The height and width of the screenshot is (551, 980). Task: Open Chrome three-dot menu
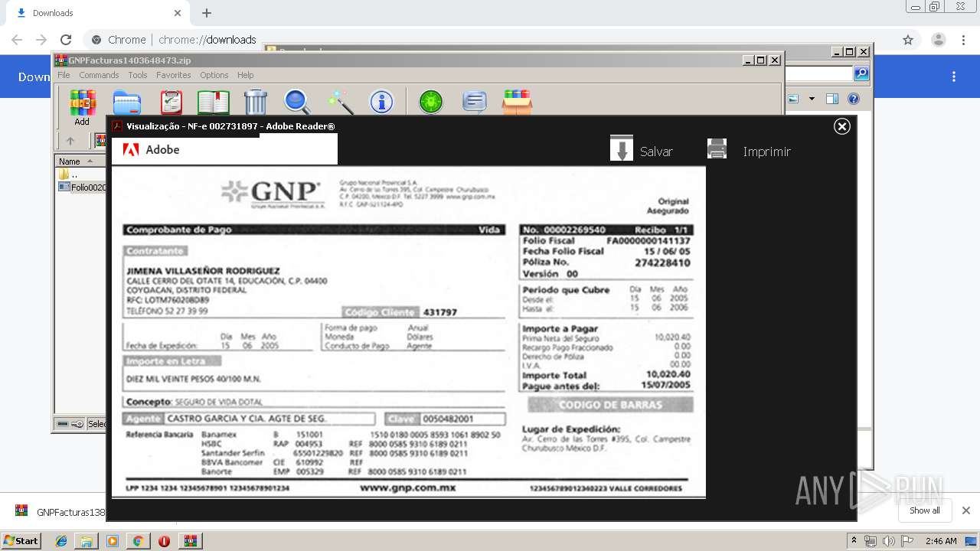click(963, 40)
